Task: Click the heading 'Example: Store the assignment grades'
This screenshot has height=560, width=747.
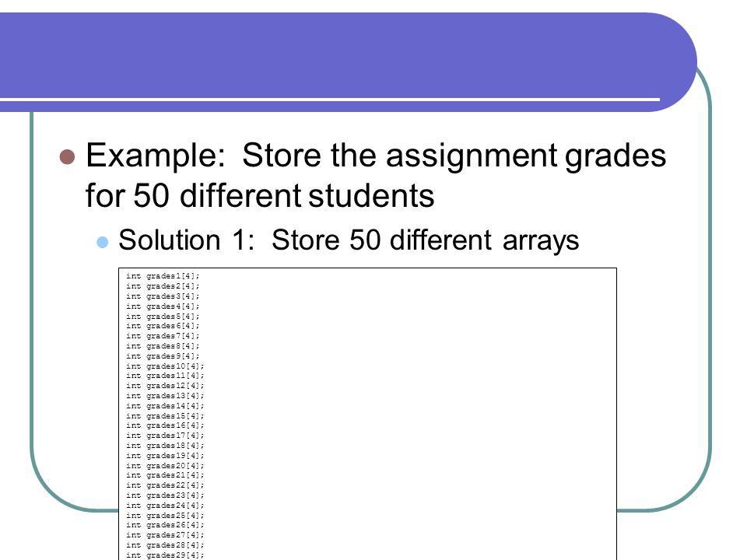Action: pyautogui.click(x=375, y=156)
